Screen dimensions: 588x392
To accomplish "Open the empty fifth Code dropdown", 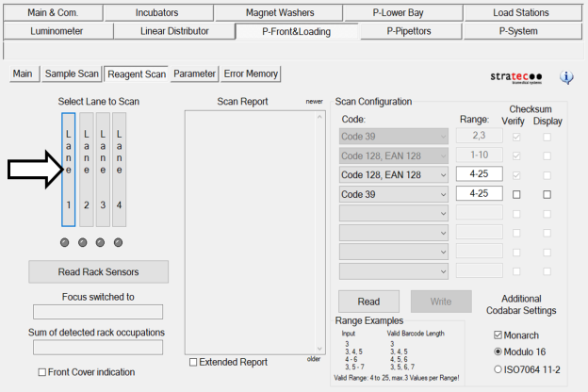I will (393, 213).
